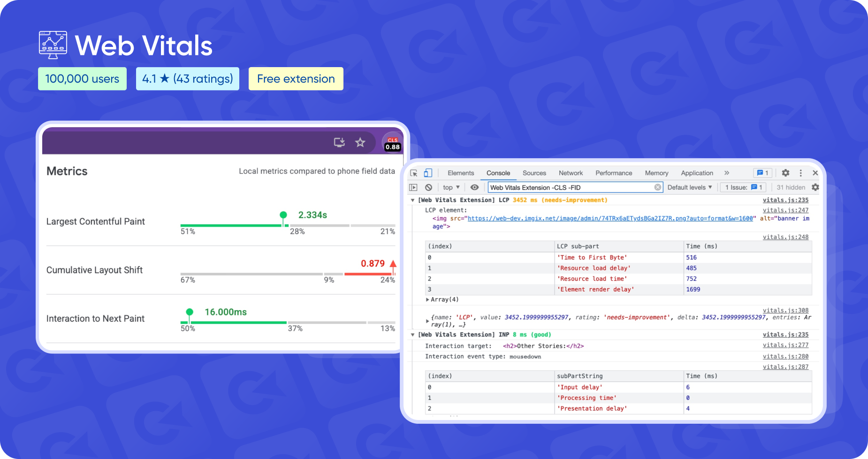Click the green LCP marker at 2.334s
The height and width of the screenshot is (459, 868).
283,215
